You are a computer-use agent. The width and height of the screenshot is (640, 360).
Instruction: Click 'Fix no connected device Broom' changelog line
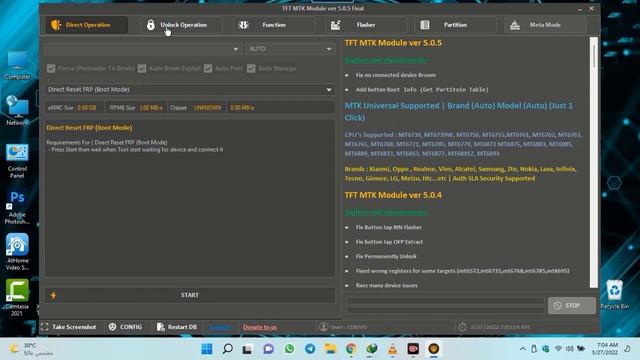(x=396, y=75)
